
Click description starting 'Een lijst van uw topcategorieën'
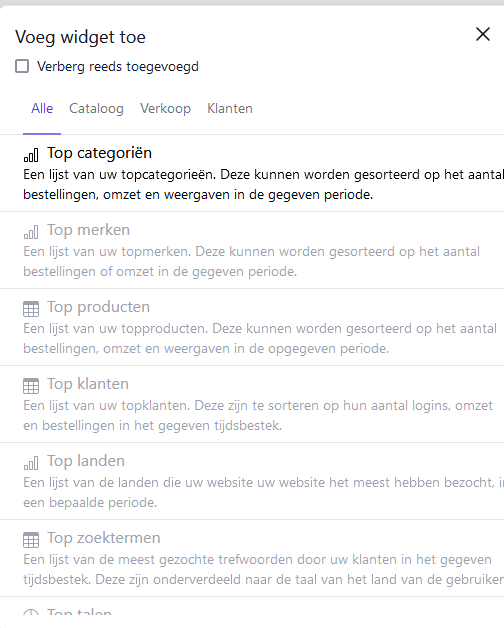tap(263, 185)
